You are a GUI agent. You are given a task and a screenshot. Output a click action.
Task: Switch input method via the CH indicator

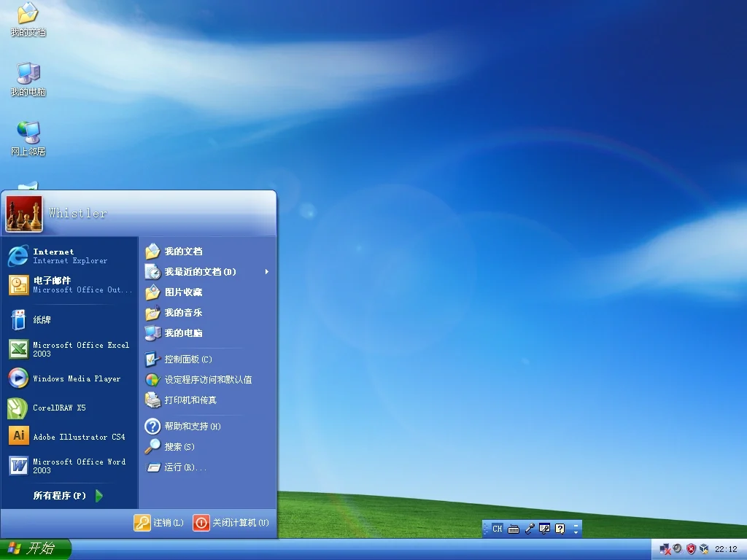point(497,529)
